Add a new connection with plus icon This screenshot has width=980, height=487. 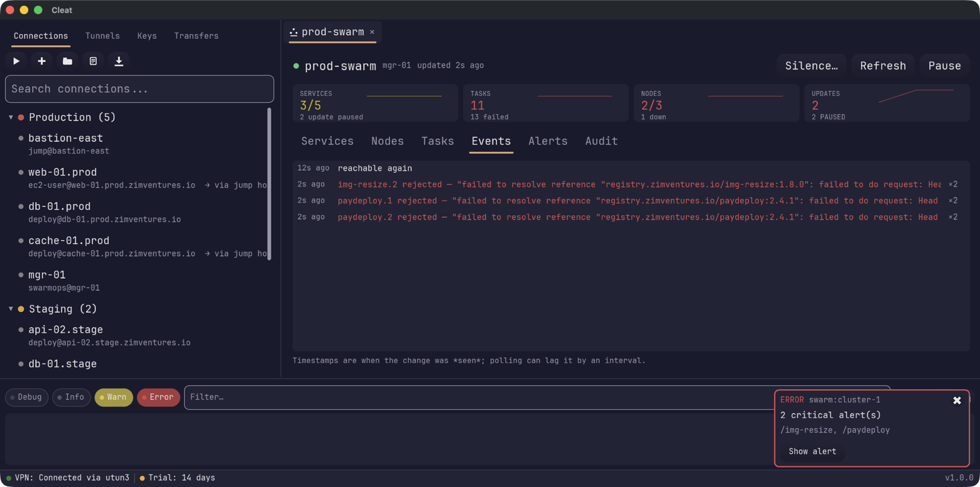tap(41, 61)
